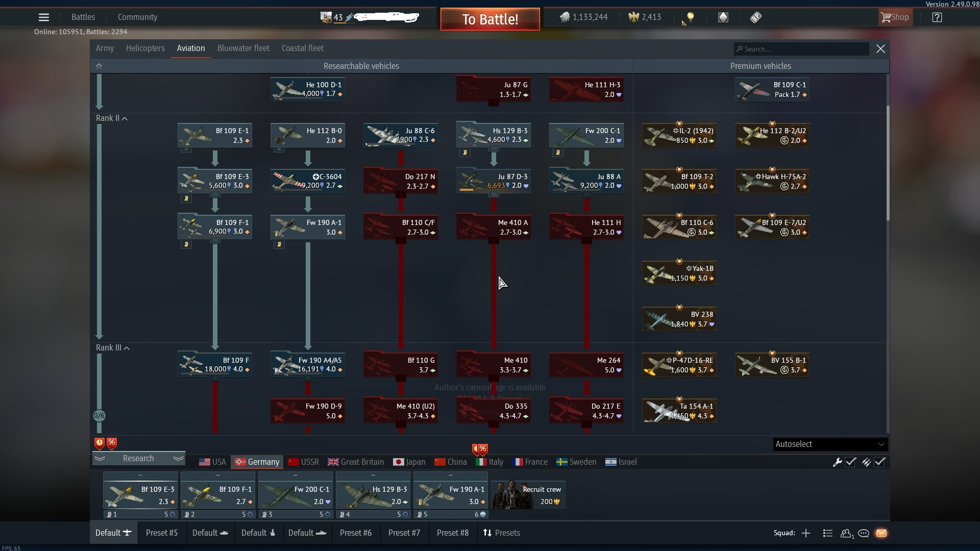Open the hamburger main menu
Viewport: 980px width, 551px height.
(x=44, y=17)
